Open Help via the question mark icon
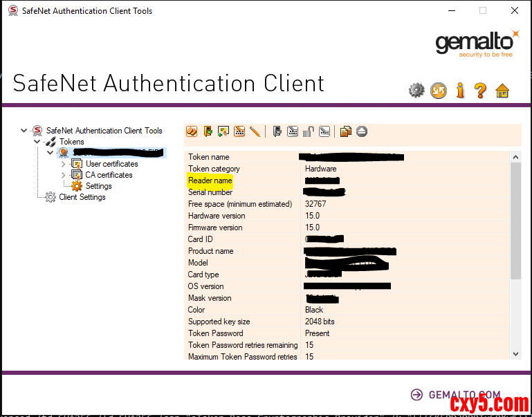Screen dimensions: 532x417 pos(480,91)
